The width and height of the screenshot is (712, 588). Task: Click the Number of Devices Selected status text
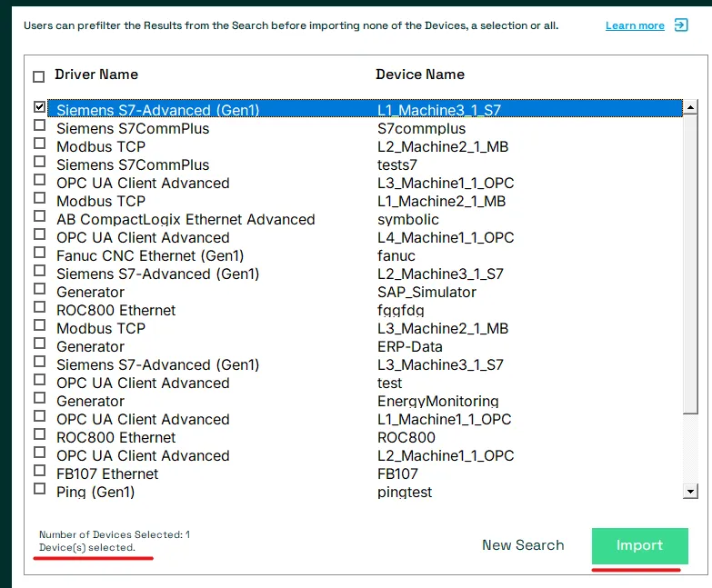point(115,541)
